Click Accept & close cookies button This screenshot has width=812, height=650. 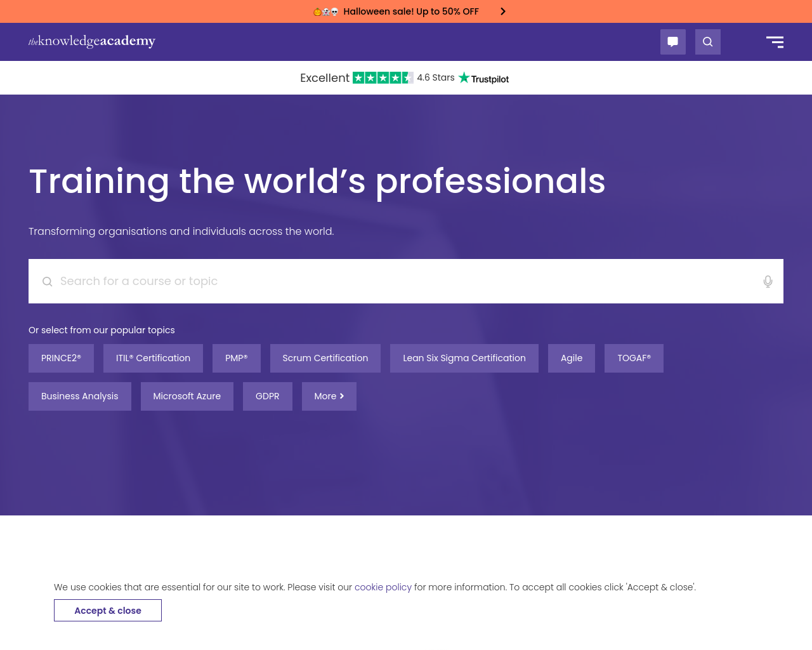pos(108,611)
